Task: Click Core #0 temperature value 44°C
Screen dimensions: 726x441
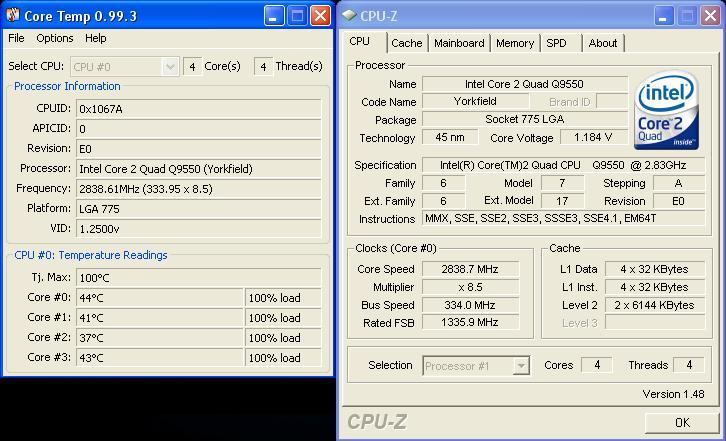Action: click(x=160, y=298)
